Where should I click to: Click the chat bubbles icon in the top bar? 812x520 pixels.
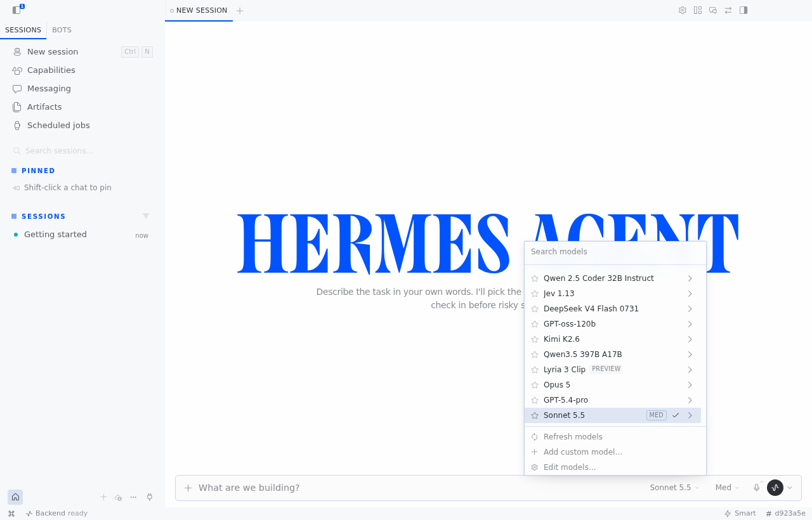click(x=713, y=10)
